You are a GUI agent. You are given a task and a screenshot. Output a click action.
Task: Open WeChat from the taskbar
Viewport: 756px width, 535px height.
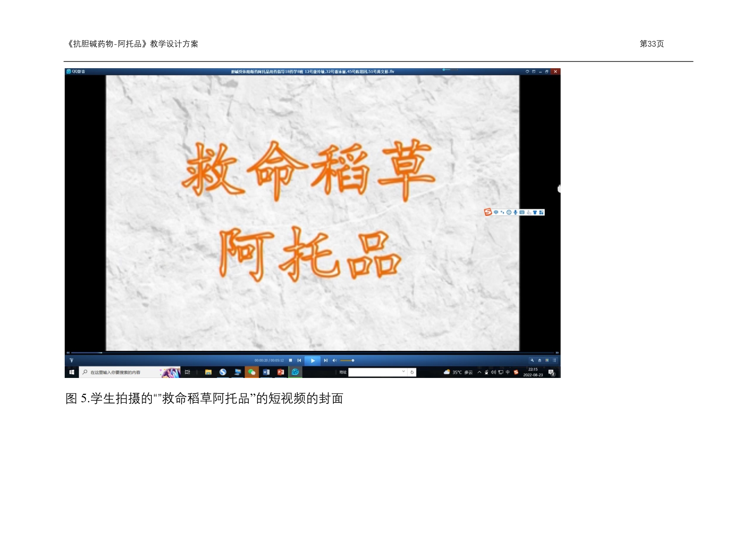pyautogui.click(x=252, y=372)
